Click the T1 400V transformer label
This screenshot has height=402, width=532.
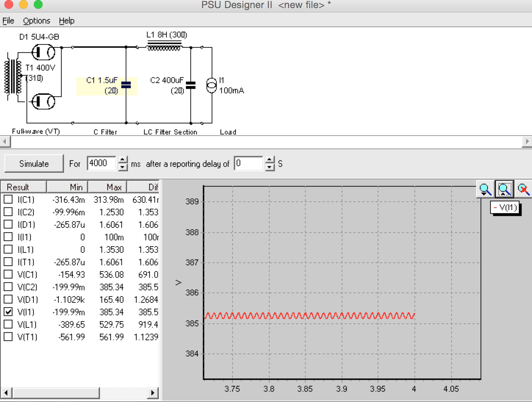[40, 72]
